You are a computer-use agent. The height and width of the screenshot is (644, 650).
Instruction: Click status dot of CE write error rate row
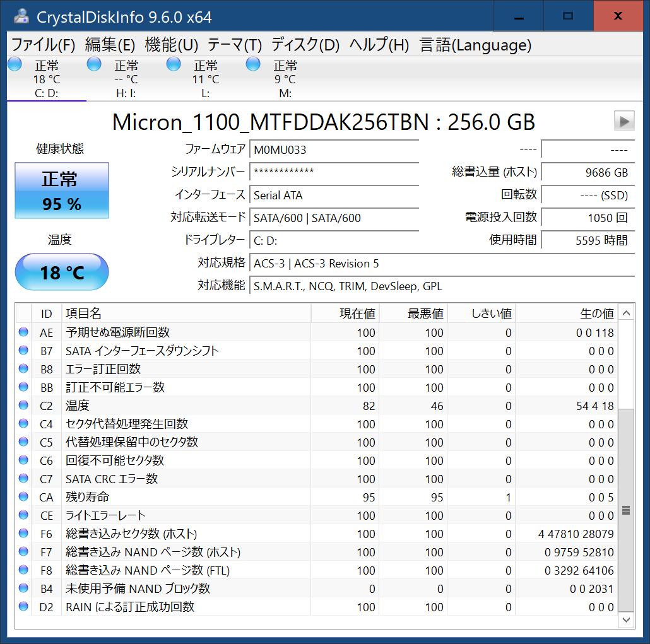pyautogui.click(x=23, y=515)
